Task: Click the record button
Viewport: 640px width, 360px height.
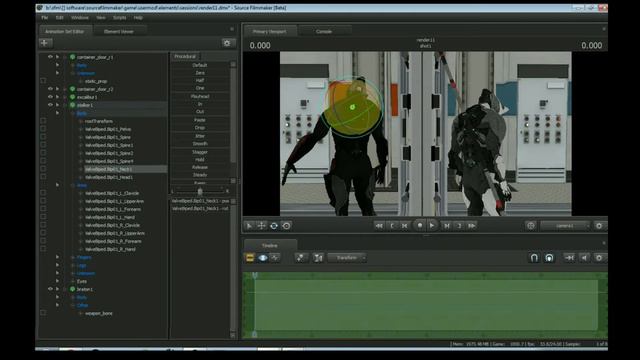Action: [420, 225]
